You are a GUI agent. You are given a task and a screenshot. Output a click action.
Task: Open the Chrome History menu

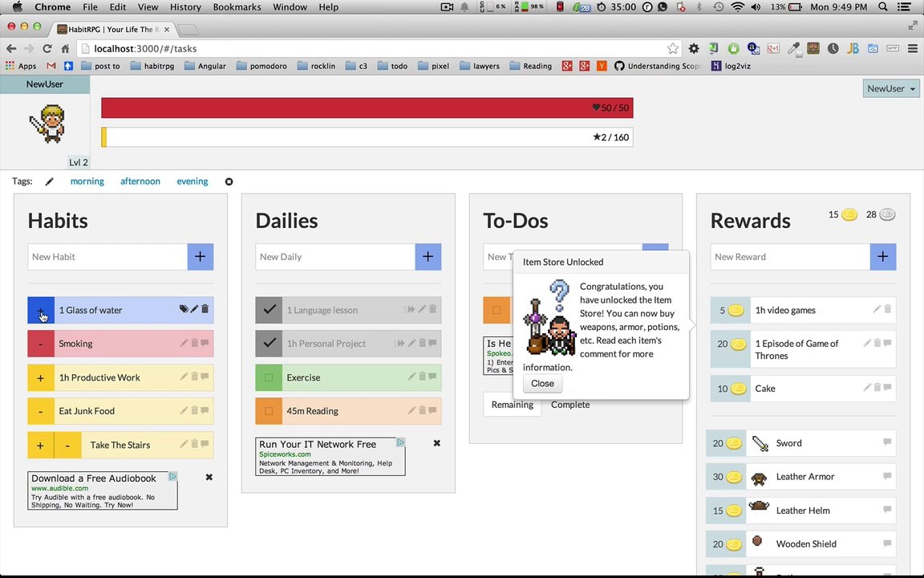click(185, 7)
